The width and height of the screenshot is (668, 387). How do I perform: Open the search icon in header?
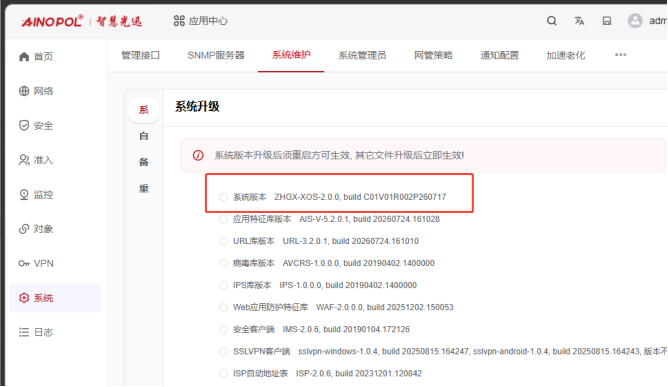pos(551,21)
